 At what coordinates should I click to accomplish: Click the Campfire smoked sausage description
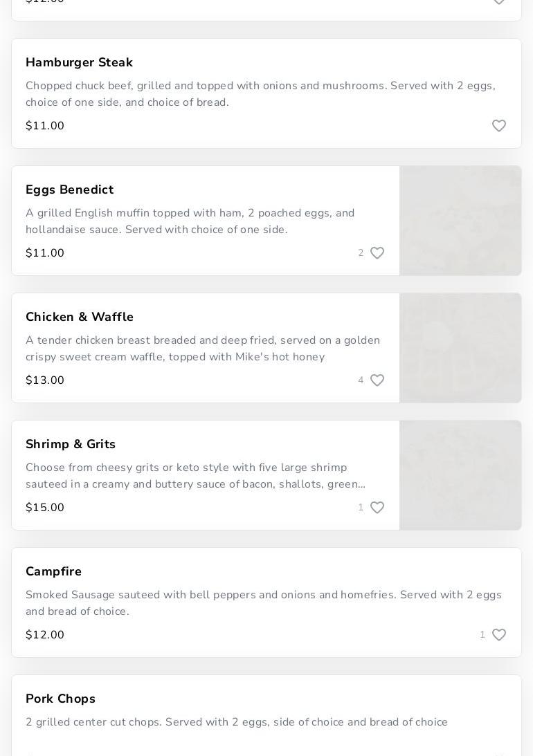263,603
